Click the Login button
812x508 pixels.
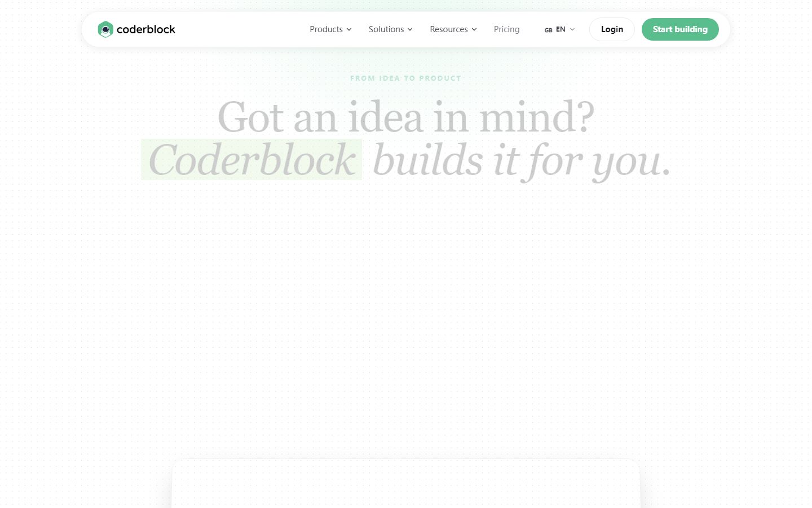tap(612, 29)
